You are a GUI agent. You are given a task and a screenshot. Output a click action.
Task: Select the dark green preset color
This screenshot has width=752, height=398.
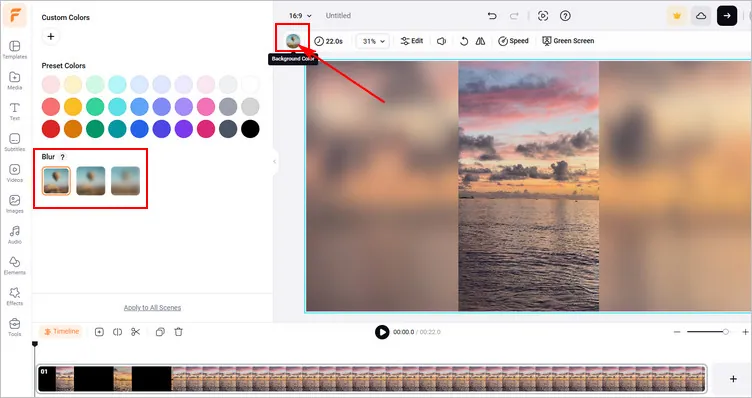[x=95, y=129]
